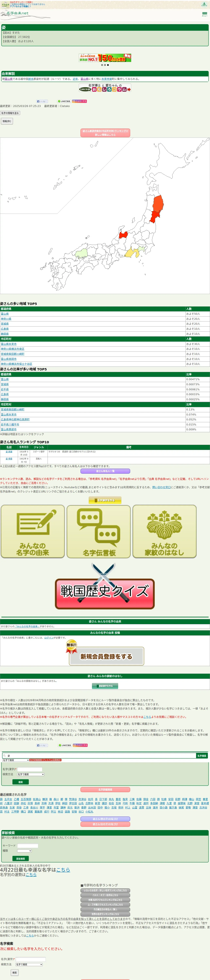Click the green 家紋検索 submit button
This screenshot has height=980, width=210.
[21, 859]
